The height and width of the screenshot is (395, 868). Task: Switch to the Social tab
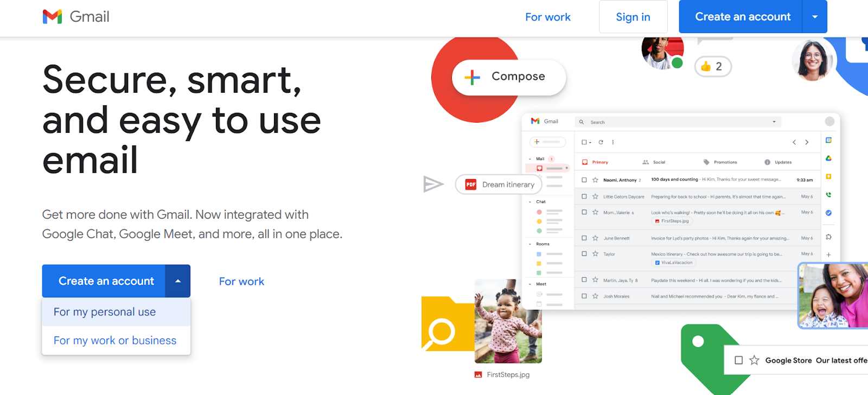tap(654, 162)
